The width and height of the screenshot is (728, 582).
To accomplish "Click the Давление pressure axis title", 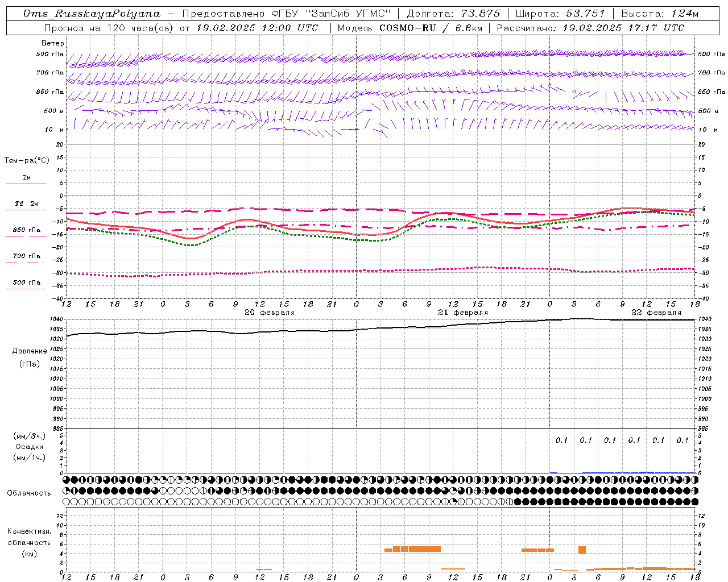I will click(x=30, y=351).
